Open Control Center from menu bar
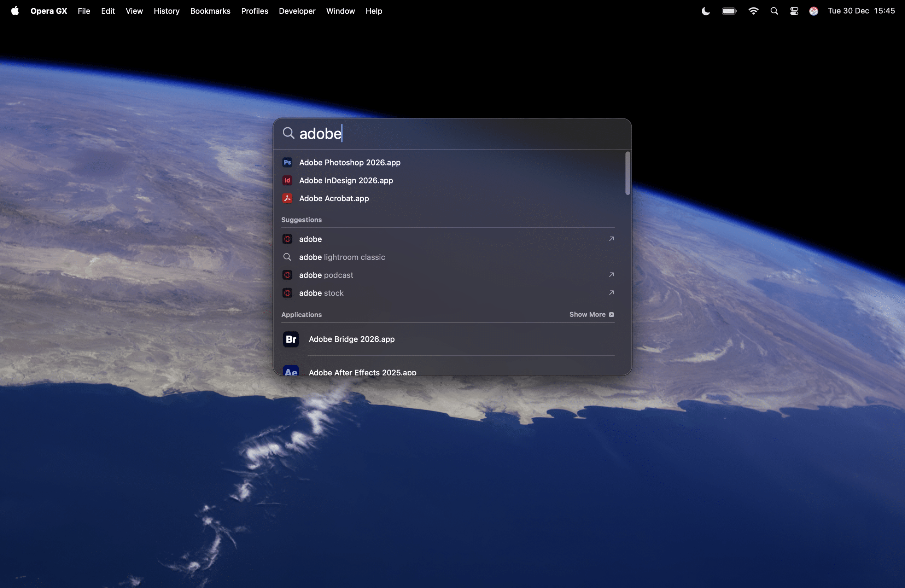The image size is (905, 588). point(794,11)
